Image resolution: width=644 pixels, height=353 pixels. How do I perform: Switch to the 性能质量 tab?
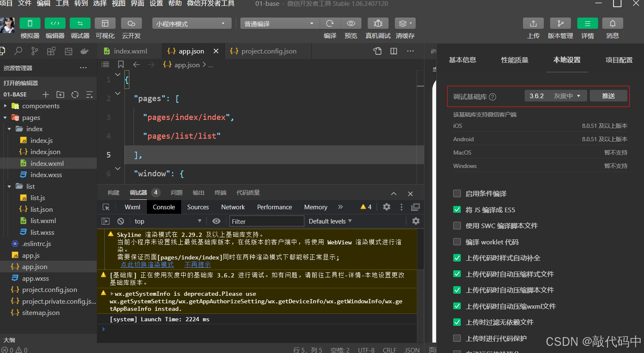(x=515, y=60)
